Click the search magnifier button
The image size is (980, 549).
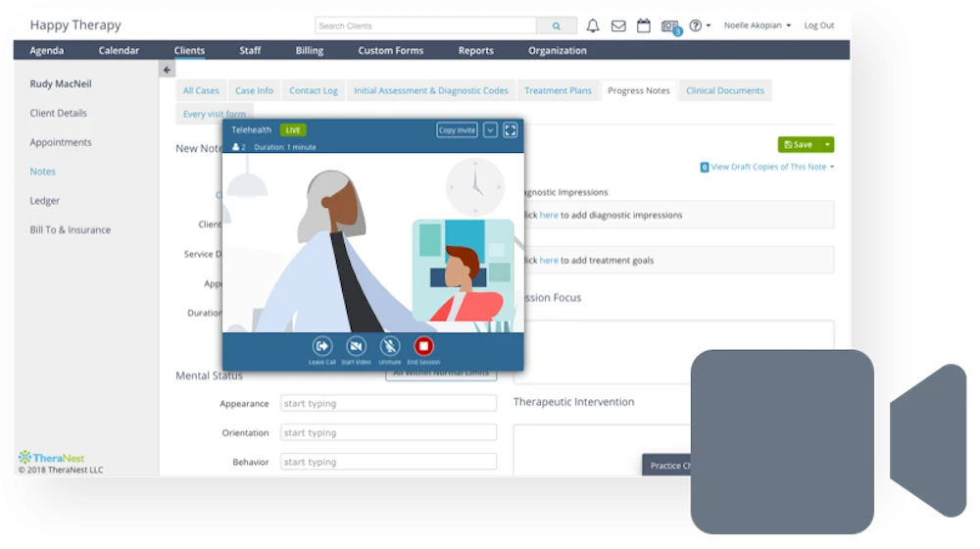tap(557, 25)
